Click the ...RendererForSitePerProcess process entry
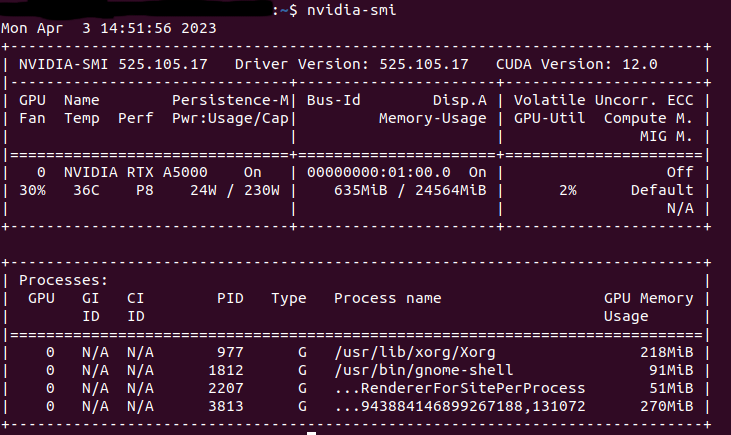 (459, 388)
